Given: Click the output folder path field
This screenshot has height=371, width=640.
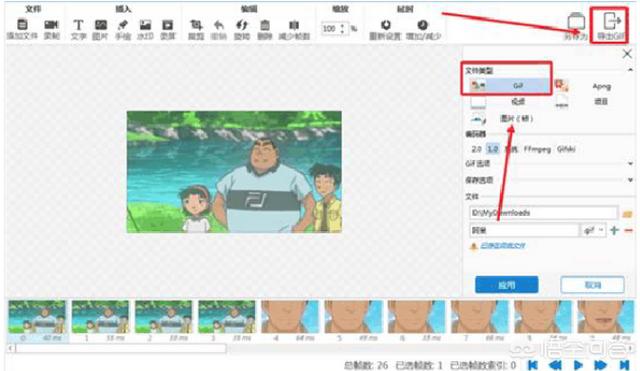Looking at the screenshot, I should tap(543, 213).
